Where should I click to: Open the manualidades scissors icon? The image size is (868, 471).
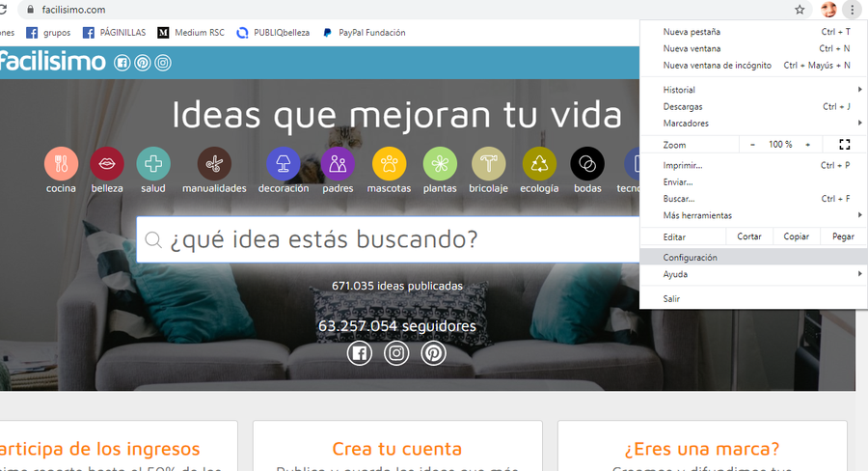[x=214, y=164]
